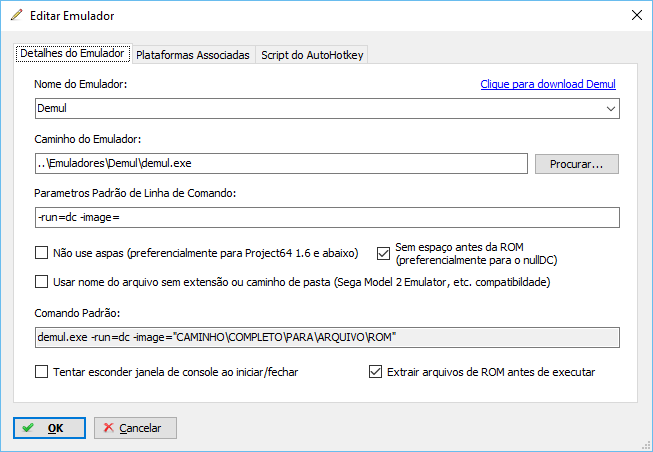Confirm changes with the OK button
The width and height of the screenshot is (653, 452).
pyautogui.click(x=49, y=428)
